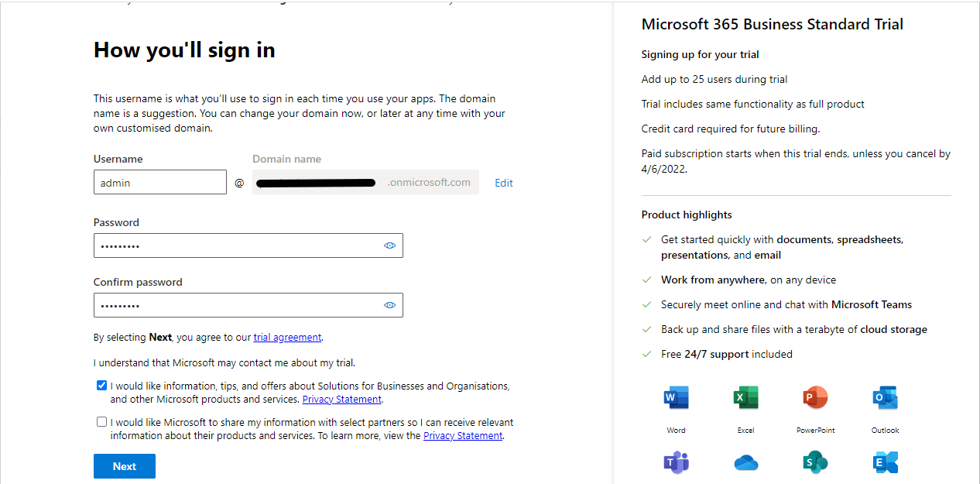
Task: Open the trial agreement link
Action: (287, 337)
